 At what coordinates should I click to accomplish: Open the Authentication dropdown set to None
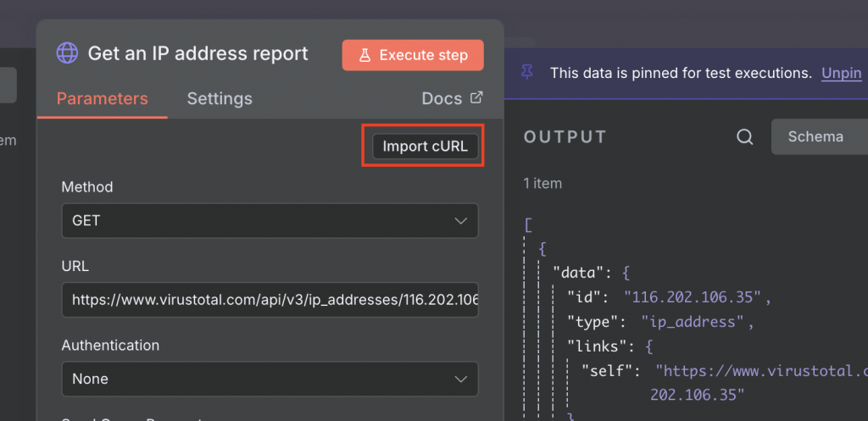click(x=270, y=379)
